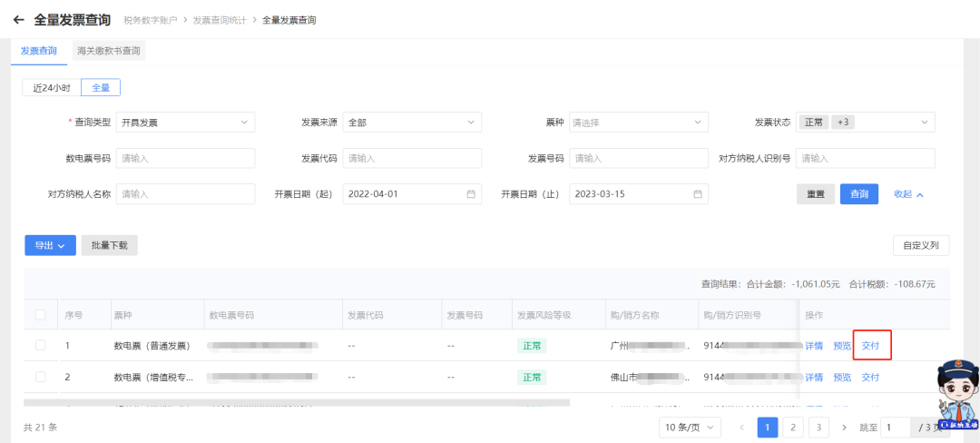Go to page 2
Viewport: 980px width, 443px height.
click(793, 428)
